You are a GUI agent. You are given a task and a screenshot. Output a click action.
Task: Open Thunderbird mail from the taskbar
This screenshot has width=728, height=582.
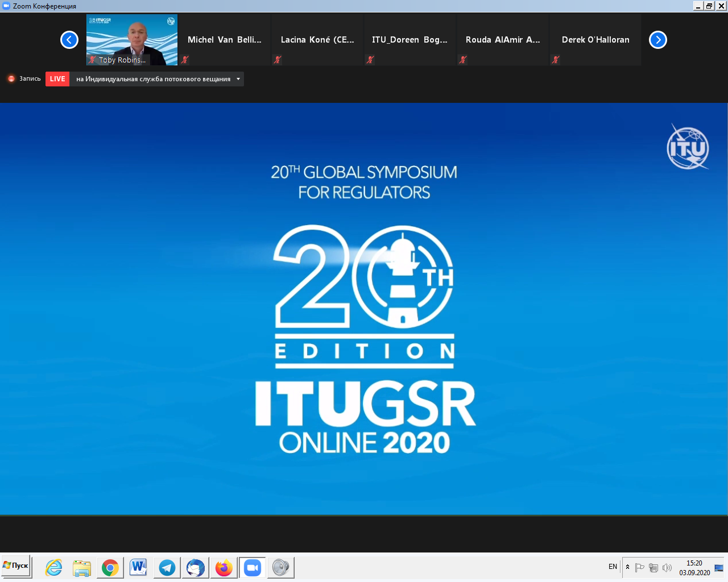click(196, 567)
